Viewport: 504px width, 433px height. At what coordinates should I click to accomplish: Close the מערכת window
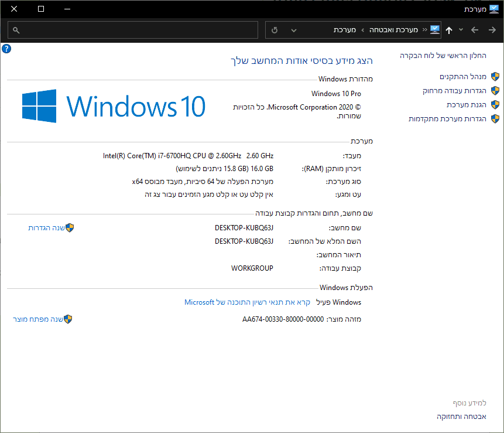pos(14,9)
